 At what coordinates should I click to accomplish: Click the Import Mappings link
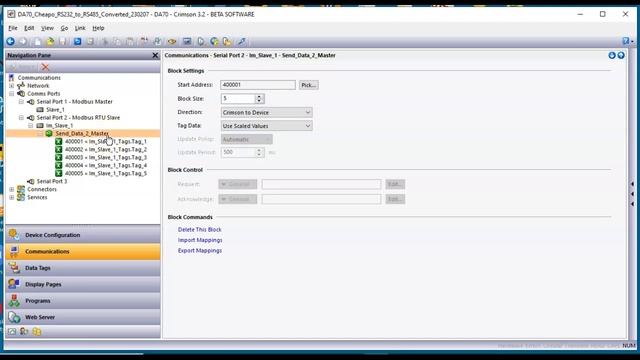click(200, 240)
